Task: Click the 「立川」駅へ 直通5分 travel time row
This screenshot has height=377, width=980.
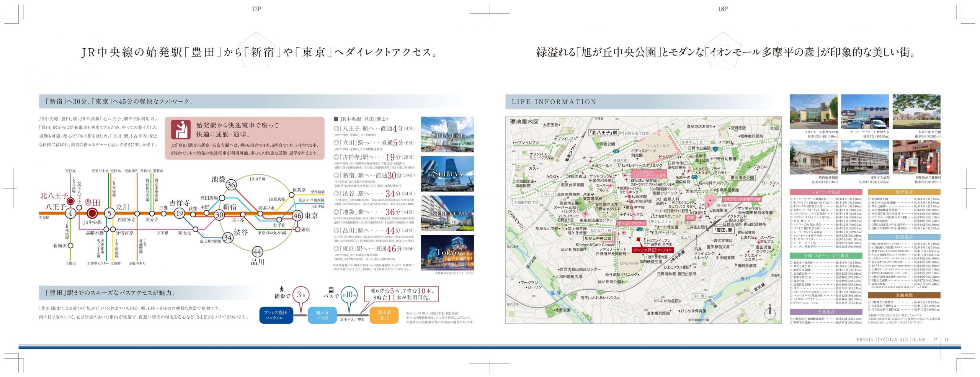Action: [x=374, y=143]
